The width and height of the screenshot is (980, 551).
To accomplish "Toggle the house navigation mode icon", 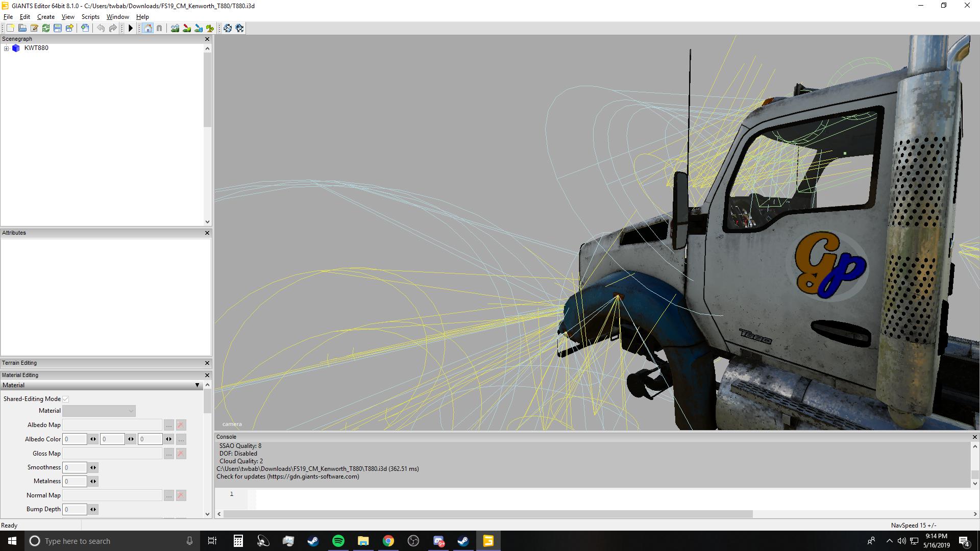I will (x=148, y=29).
